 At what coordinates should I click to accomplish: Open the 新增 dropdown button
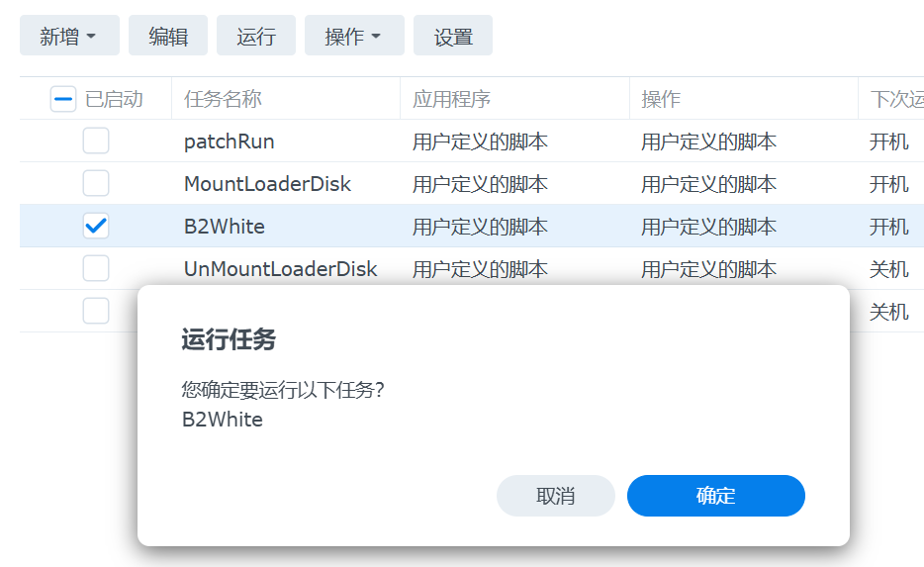pyautogui.click(x=69, y=36)
